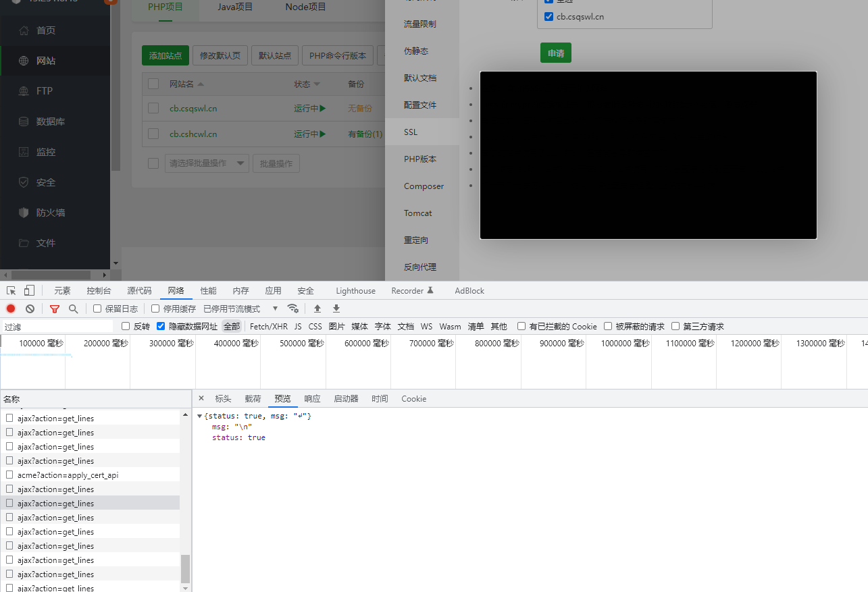Tick the table row checkbox for cb.cshcwl.cn
This screenshot has width=868, height=592.
pyautogui.click(x=153, y=134)
